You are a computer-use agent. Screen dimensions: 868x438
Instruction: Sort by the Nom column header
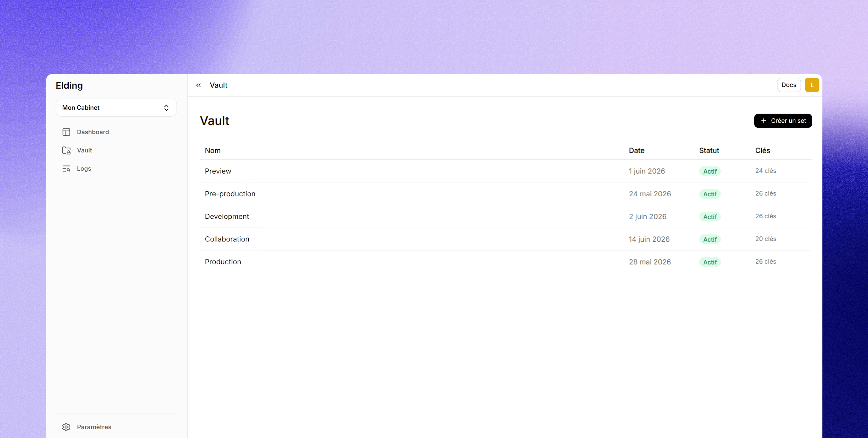pos(213,150)
